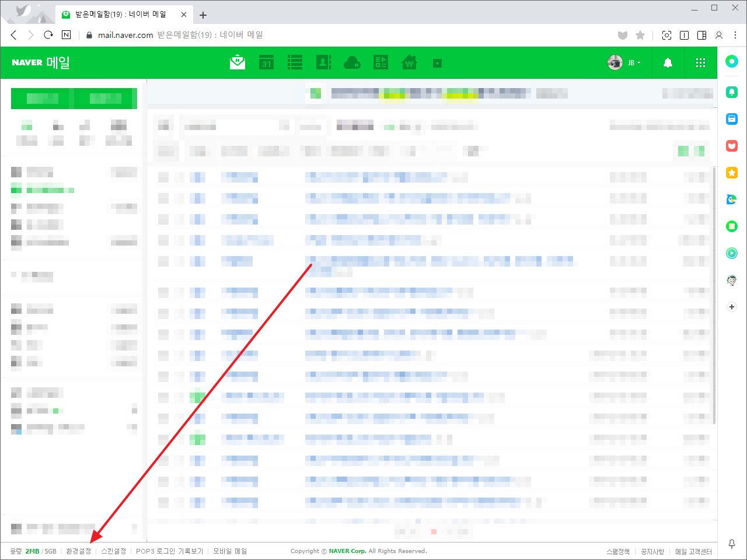Viewport: 747px width, 560px height.
Task: Open the Address Book contacts icon
Action: [323, 62]
